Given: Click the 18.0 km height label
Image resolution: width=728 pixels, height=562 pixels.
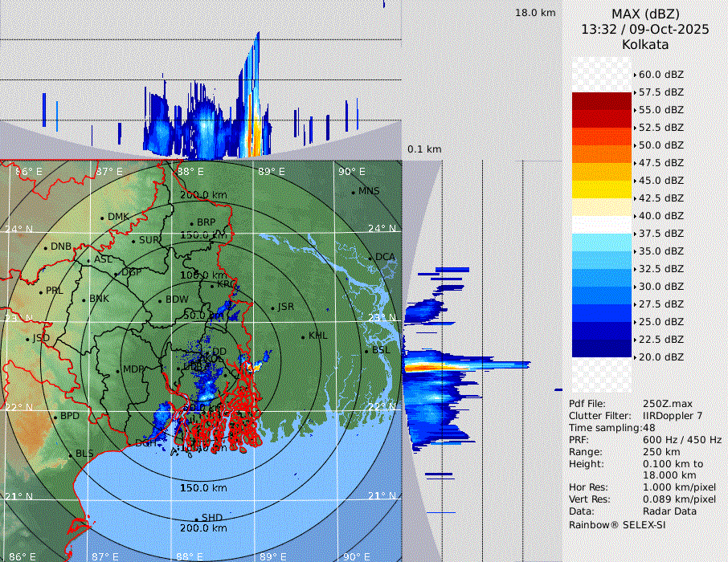Looking at the screenshot, I should pos(535,13).
